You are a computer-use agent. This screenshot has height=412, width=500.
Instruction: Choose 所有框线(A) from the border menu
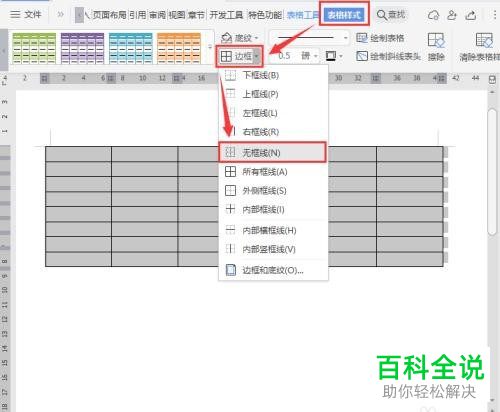273,172
